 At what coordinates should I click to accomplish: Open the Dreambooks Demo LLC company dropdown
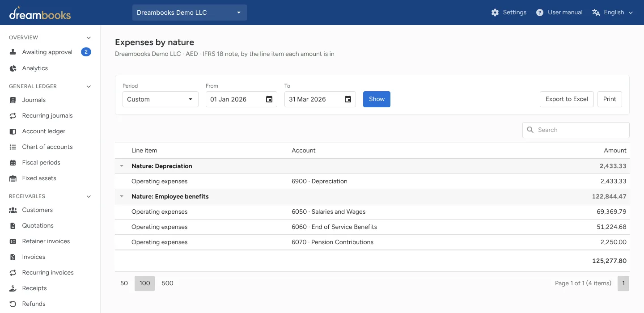pyautogui.click(x=190, y=13)
